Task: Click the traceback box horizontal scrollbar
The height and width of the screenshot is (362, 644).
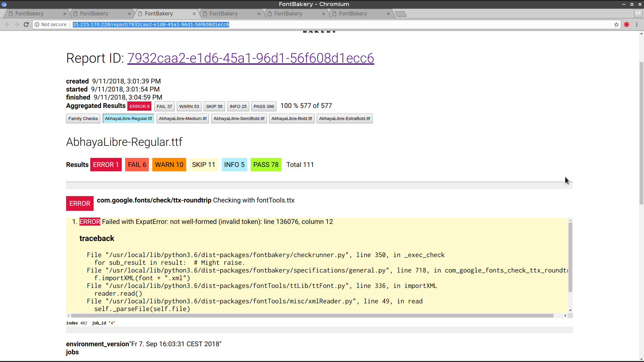Action: [x=302, y=315]
